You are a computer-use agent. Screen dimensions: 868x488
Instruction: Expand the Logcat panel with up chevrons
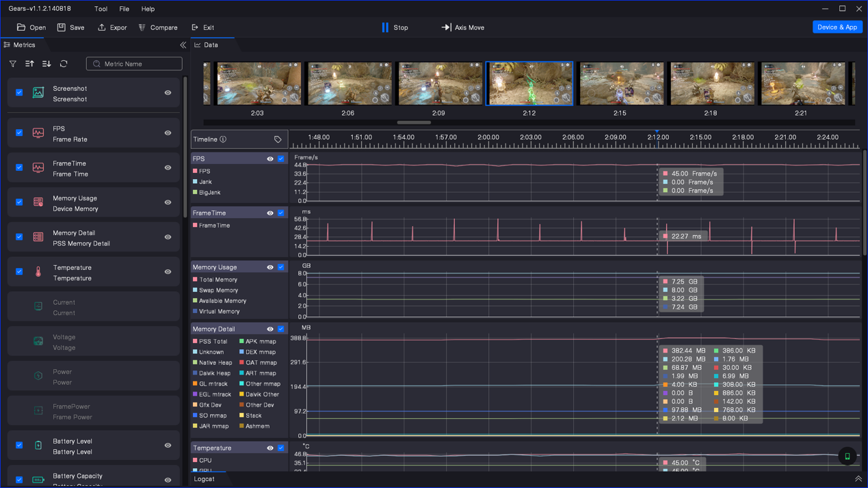858,479
